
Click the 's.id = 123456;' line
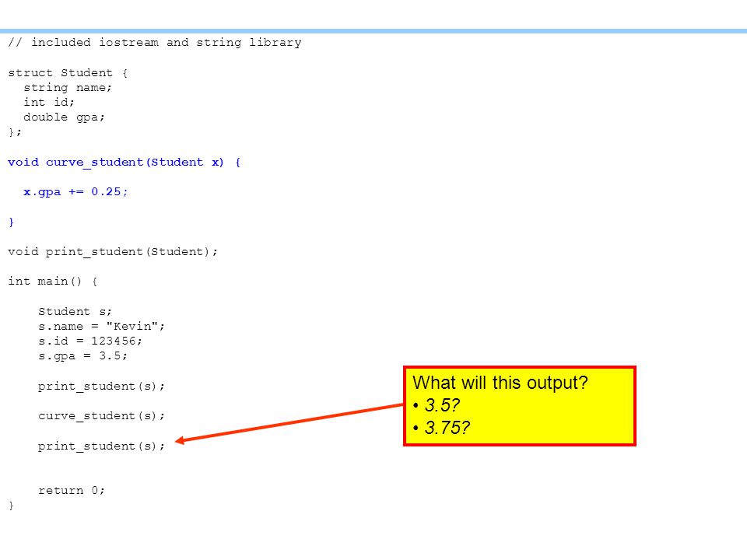90,341
